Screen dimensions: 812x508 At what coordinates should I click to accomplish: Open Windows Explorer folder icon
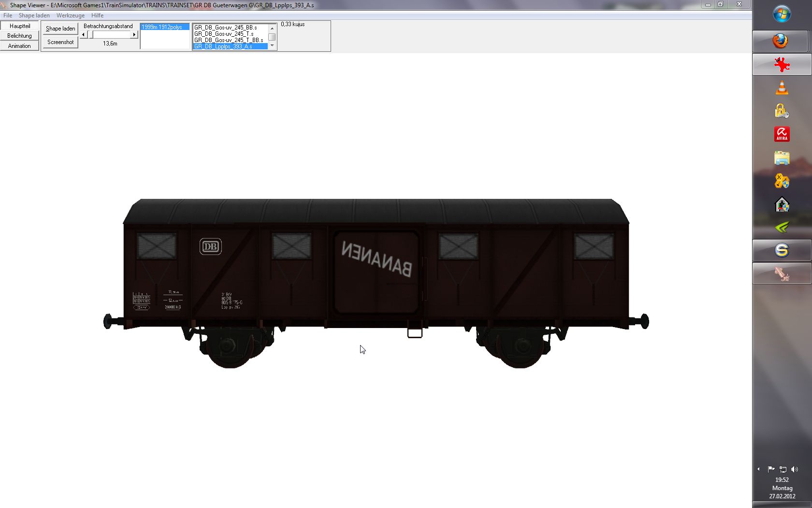tap(782, 158)
